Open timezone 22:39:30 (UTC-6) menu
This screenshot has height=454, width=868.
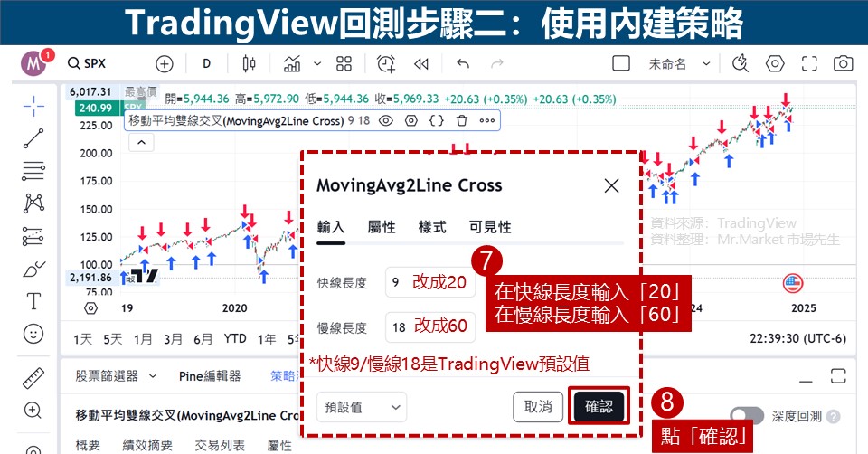click(x=797, y=338)
